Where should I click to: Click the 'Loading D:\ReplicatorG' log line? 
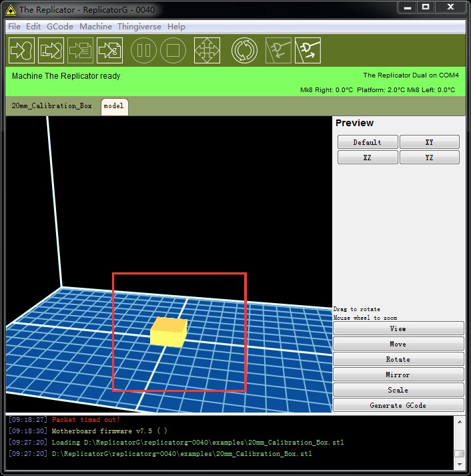(197, 443)
